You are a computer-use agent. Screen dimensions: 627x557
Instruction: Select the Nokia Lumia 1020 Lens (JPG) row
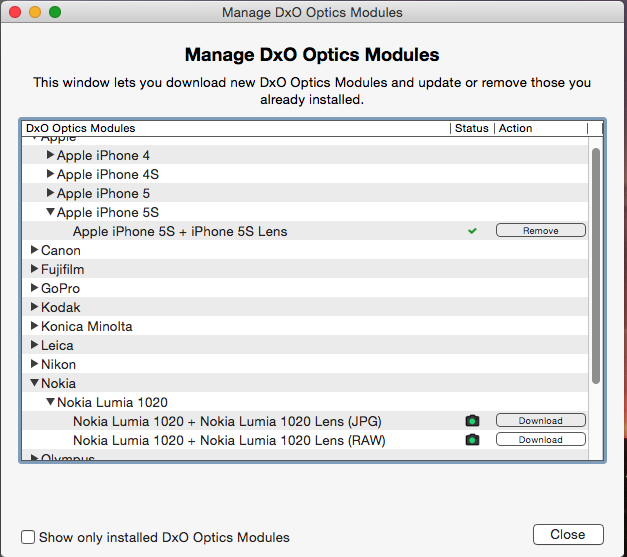[305, 421]
